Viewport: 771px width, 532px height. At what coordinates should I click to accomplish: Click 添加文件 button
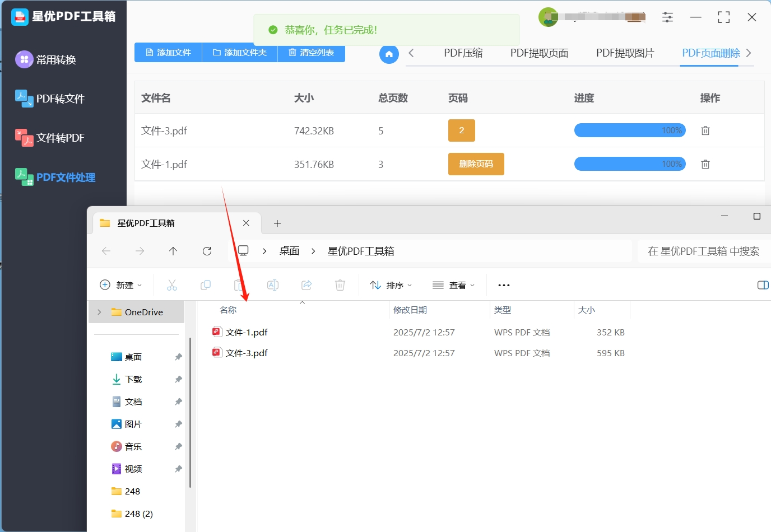point(168,52)
